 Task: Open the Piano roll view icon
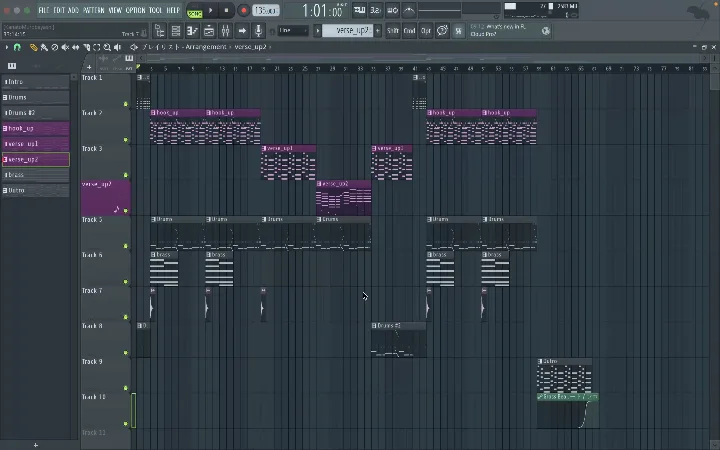[192, 31]
